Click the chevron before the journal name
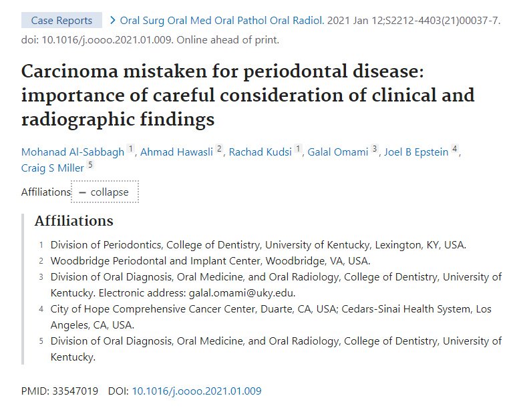Image resolution: width=513 pixels, height=420 pixels. click(x=112, y=20)
